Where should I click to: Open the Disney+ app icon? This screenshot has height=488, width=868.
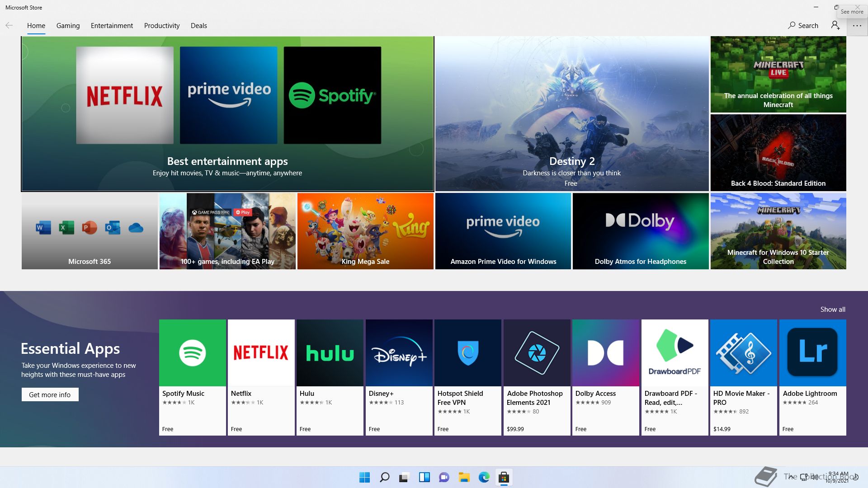point(399,353)
